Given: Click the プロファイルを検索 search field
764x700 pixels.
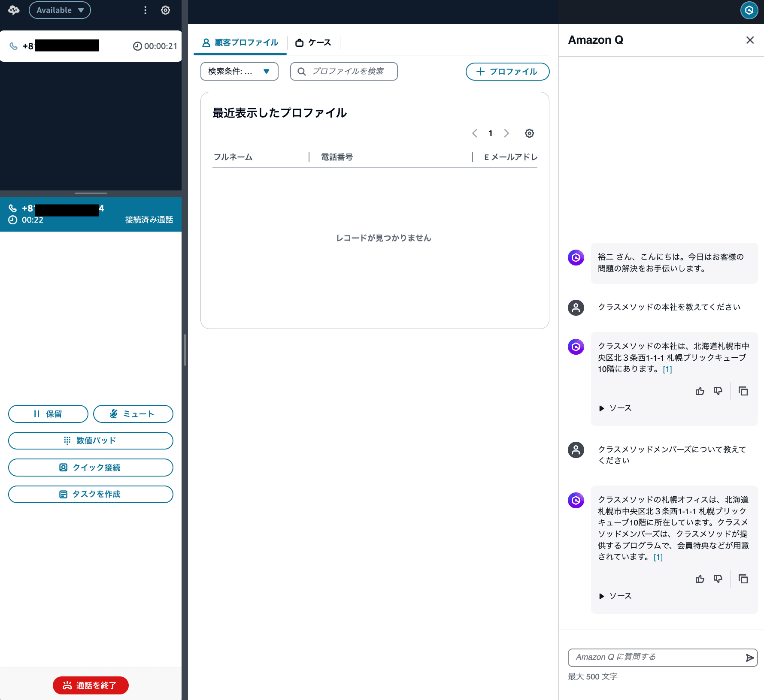Looking at the screenshot, I should point(344,71).
